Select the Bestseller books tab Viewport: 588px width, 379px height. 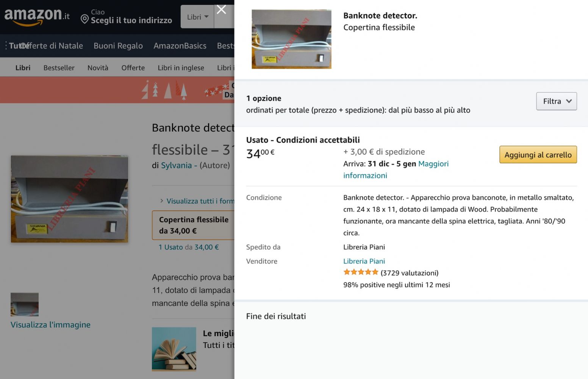tap(59, 68)
